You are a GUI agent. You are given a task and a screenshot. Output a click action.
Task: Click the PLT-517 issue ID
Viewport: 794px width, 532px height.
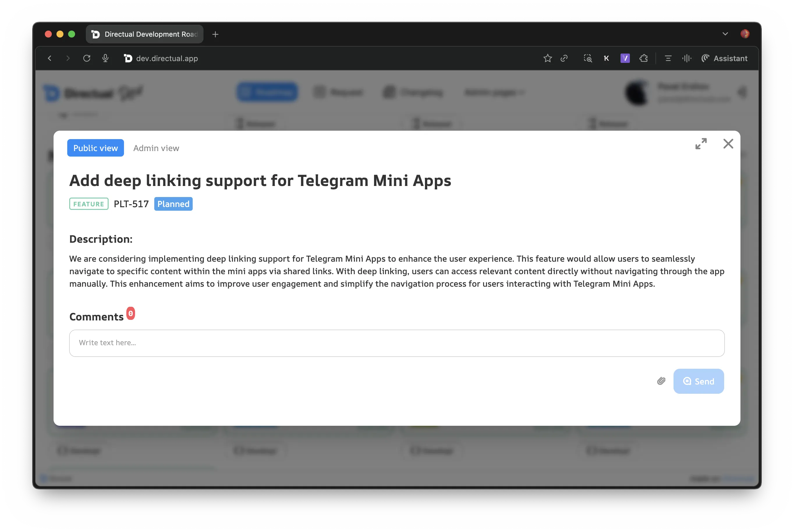tap(131, 204)
